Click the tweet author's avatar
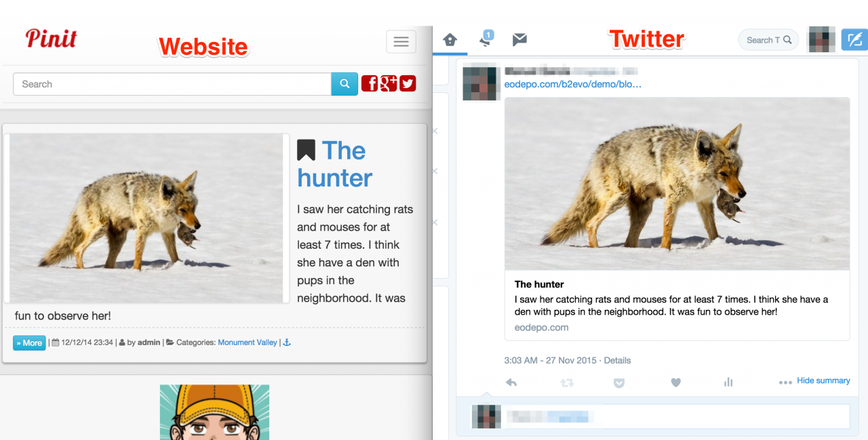Screen dimensions: 868x440 [x=481, y=82]
